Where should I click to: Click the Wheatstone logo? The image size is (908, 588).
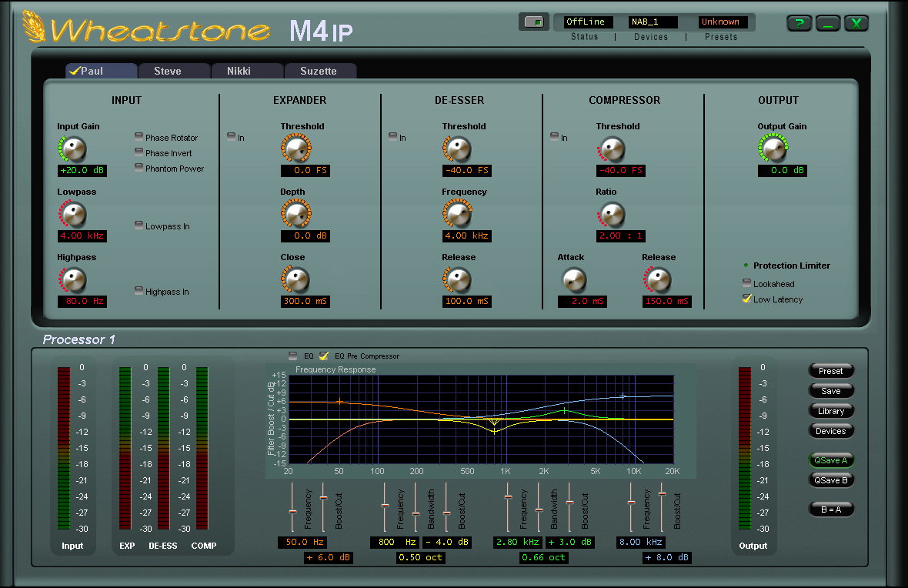coord(146,28)
